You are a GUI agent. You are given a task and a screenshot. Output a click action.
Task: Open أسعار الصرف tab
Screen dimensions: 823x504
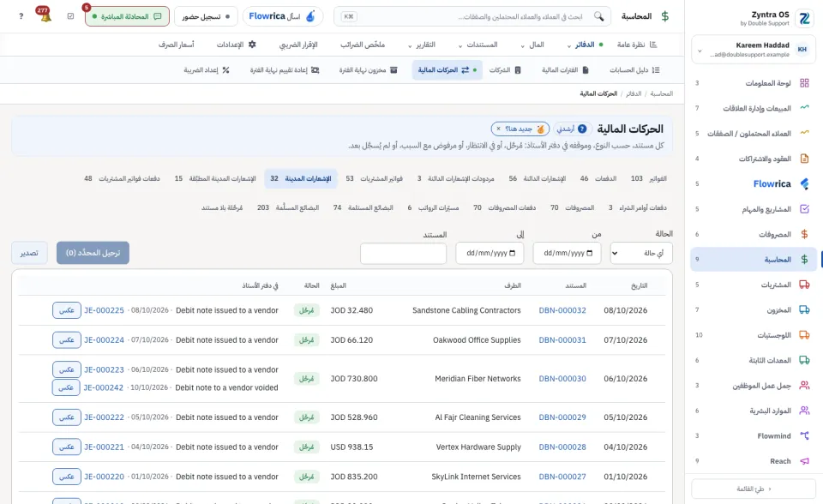177,45
